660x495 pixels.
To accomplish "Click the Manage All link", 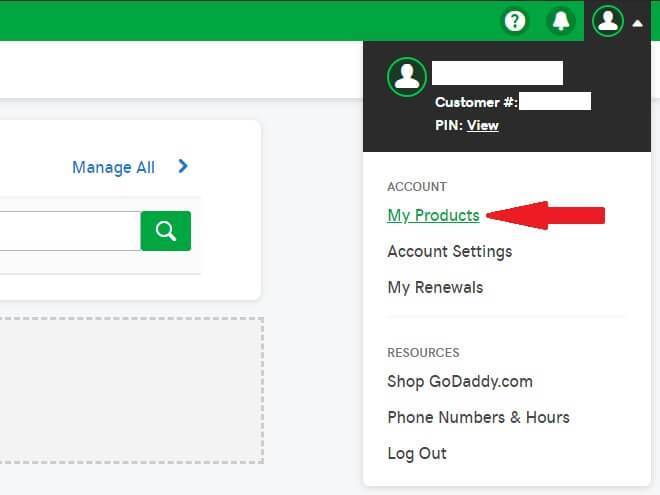I will 113,167.
